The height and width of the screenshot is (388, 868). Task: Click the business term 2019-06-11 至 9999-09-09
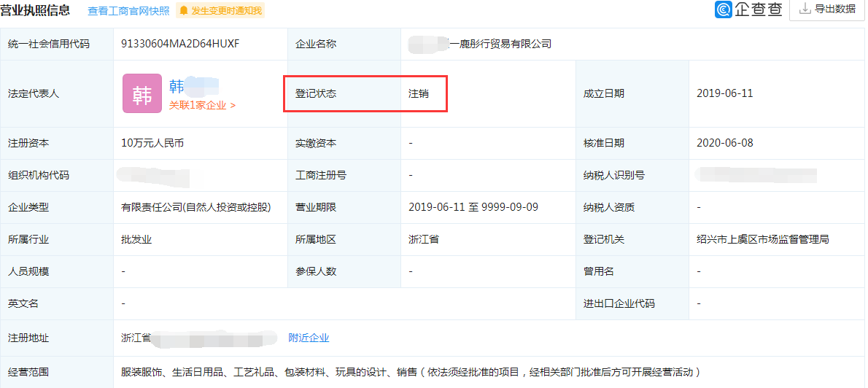point(473,207)
